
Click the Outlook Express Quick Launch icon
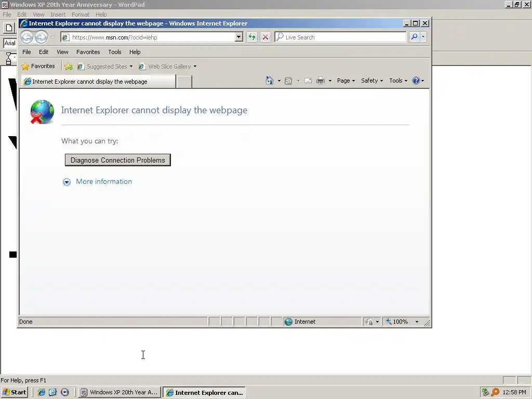click(53, 392)
